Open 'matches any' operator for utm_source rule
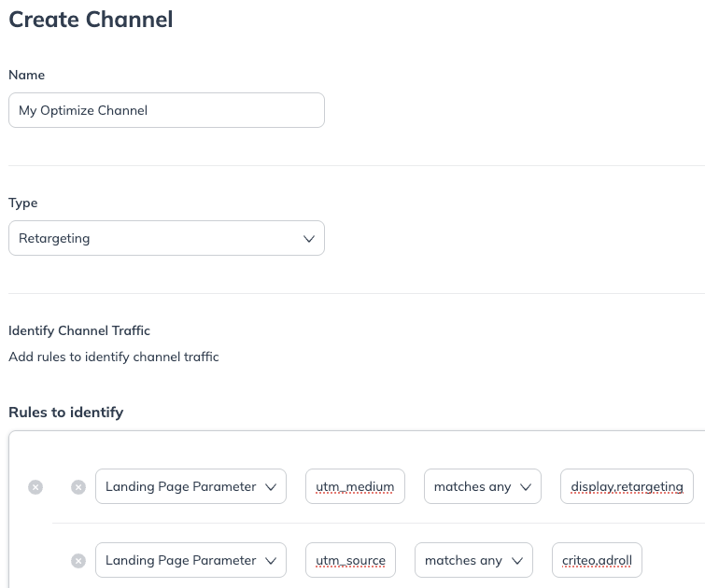Image resolution: width=705 pixels, height=588 pixels. 473,561
